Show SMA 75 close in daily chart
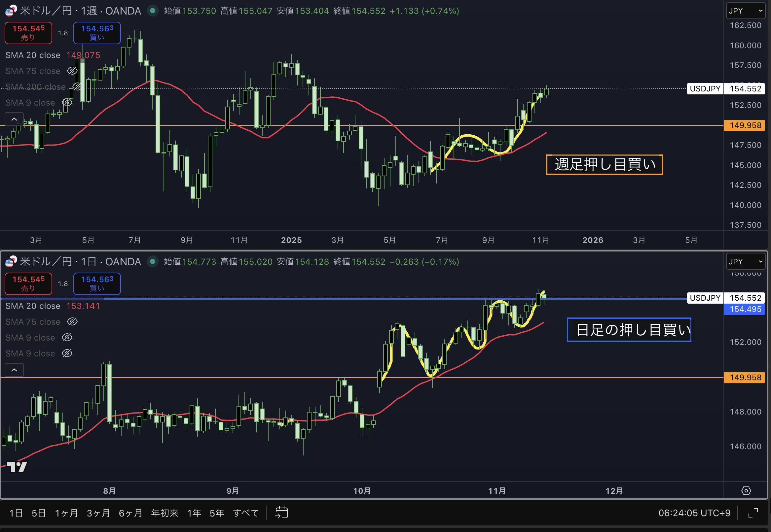 pos(72,322)
